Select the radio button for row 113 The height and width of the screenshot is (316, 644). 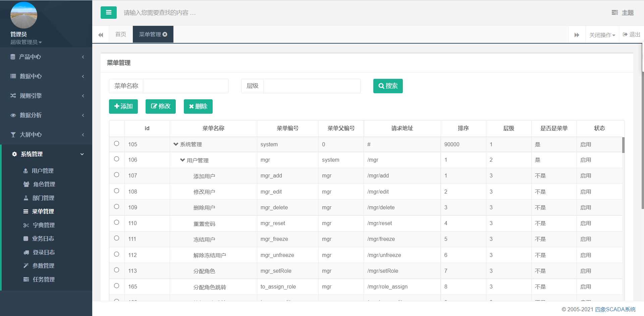click(116, 270)
